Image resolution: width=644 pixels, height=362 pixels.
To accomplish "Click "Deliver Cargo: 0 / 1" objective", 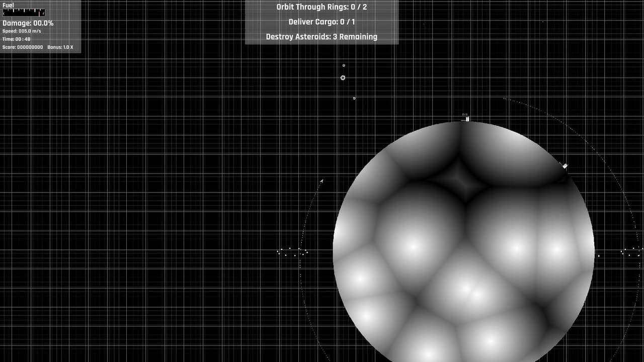I will pos(321,22).
